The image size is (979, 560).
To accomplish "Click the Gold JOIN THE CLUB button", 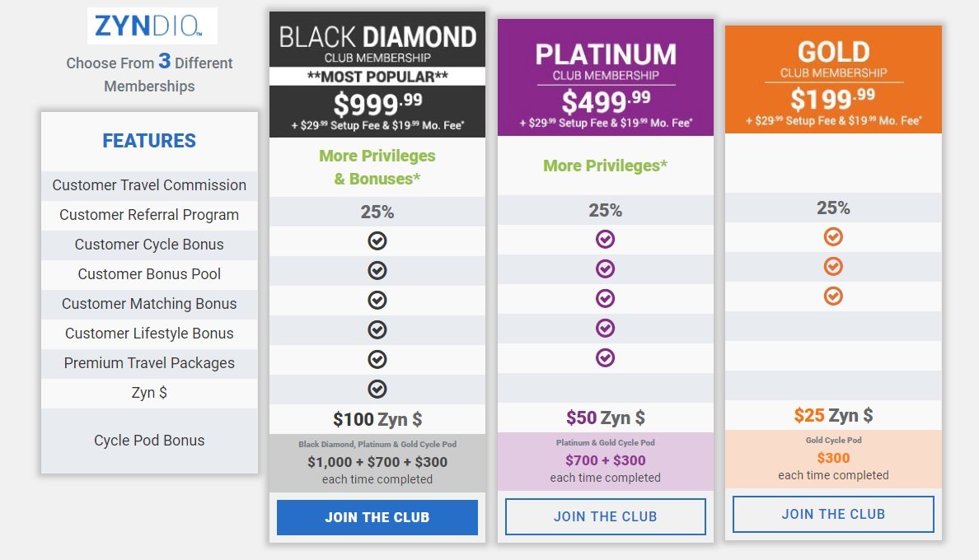I will [x=833, y=513].
